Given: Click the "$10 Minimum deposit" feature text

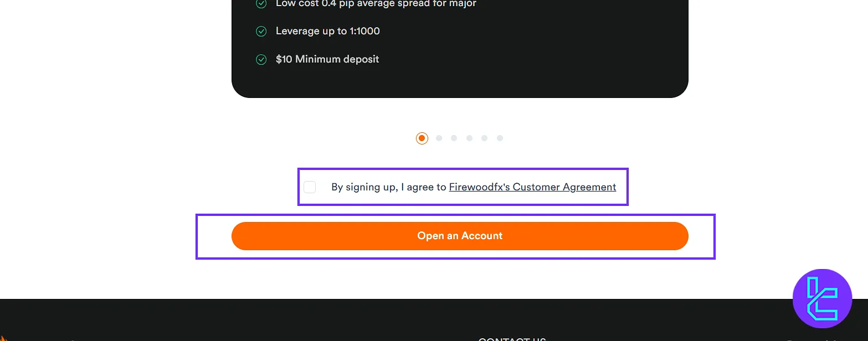Looking at the screenshot, I should tap(327, 59).
